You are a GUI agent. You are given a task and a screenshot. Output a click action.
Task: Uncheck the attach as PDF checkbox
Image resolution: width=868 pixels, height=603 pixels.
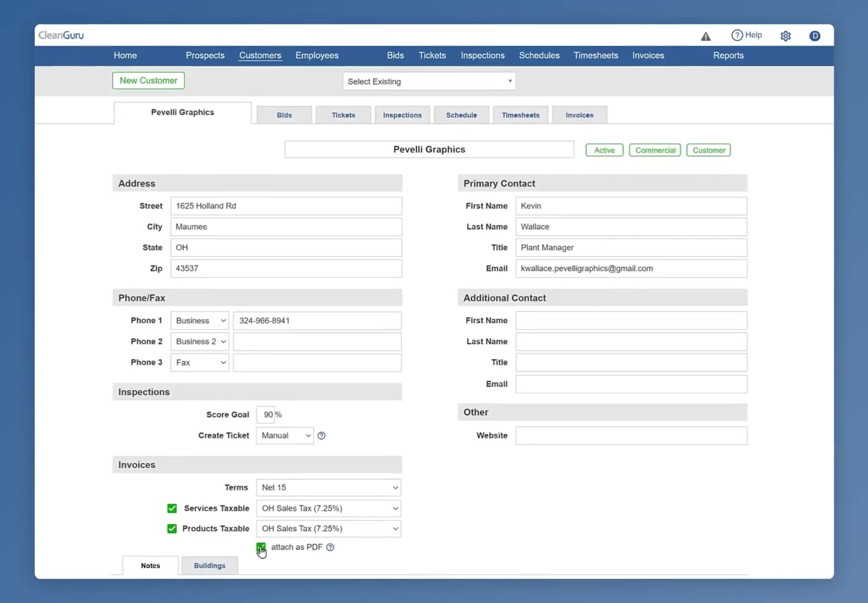[261, 547]
